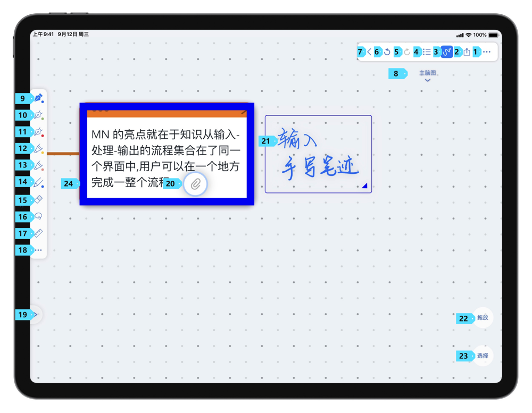
Task: Expand the left side panel arrow
Action: [x=36, y=315]
